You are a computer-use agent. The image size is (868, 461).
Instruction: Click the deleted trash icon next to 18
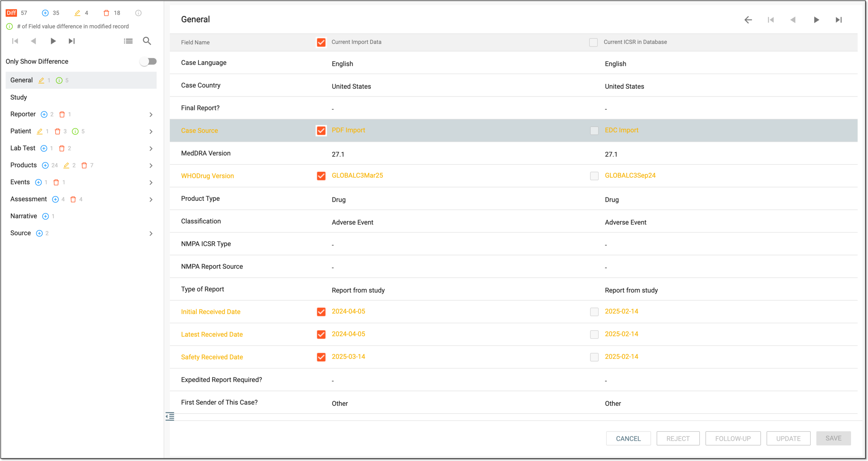106,13
